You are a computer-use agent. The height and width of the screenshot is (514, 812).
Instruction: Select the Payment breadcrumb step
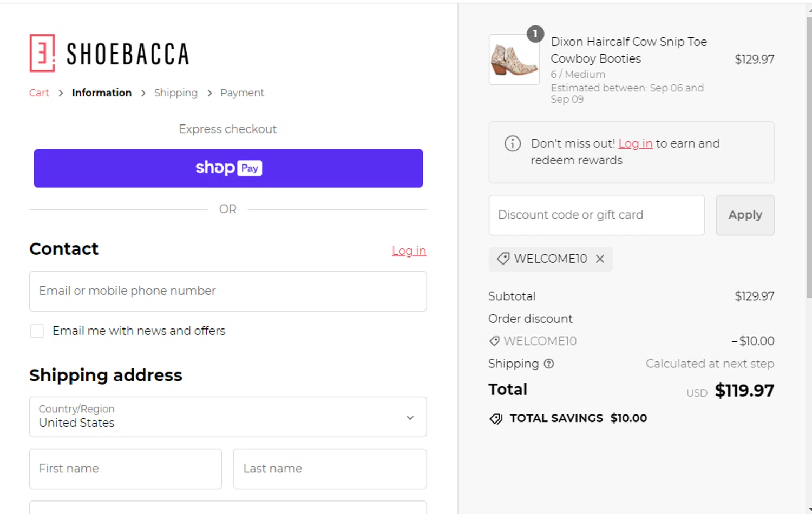tap(242, 93)
